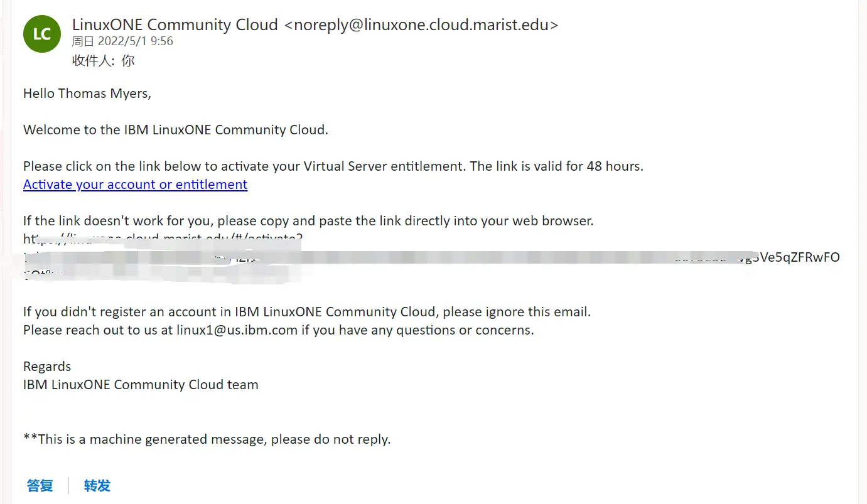
Task: Click the noreply@linuxone.cloud.marist.edu sender address
Action: pyautogui.click(x=421, y=24)
